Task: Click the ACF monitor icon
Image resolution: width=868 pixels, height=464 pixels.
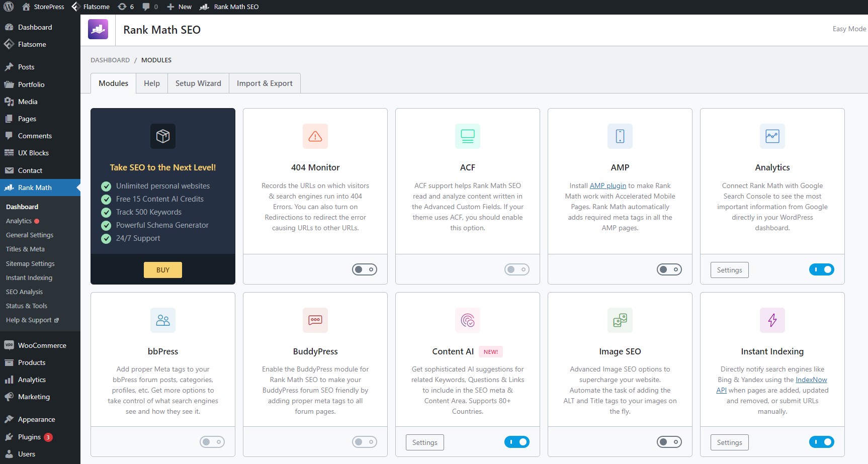Action: point(468,136)
